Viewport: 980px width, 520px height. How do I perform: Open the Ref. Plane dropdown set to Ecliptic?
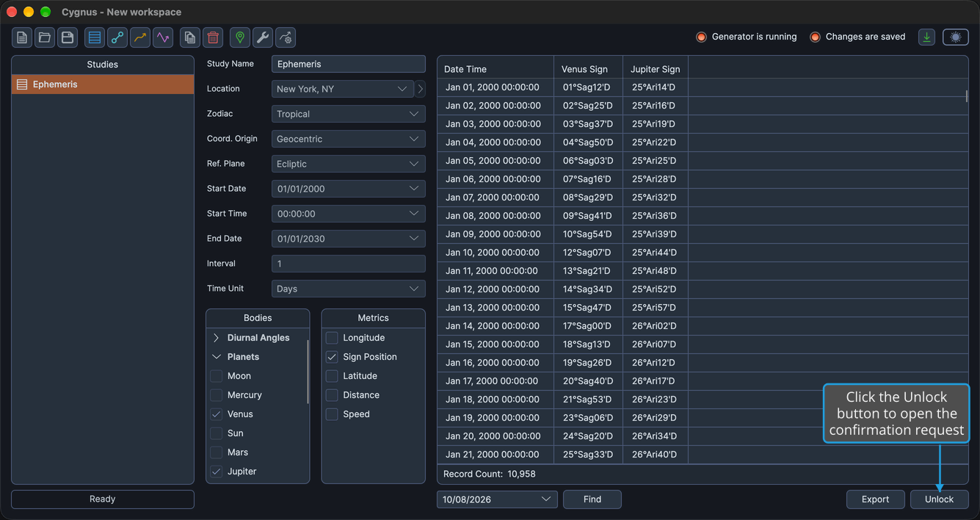(349, 164)
